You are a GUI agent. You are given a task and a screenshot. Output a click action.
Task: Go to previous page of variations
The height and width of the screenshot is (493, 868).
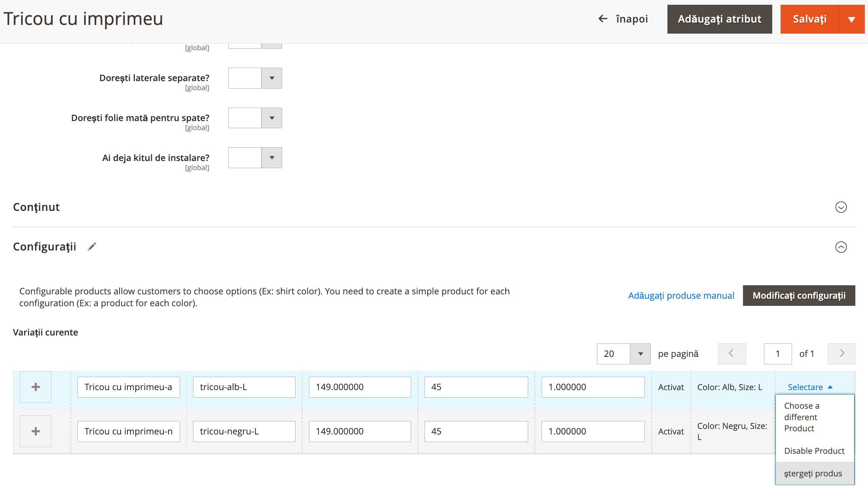pos(732,354)
